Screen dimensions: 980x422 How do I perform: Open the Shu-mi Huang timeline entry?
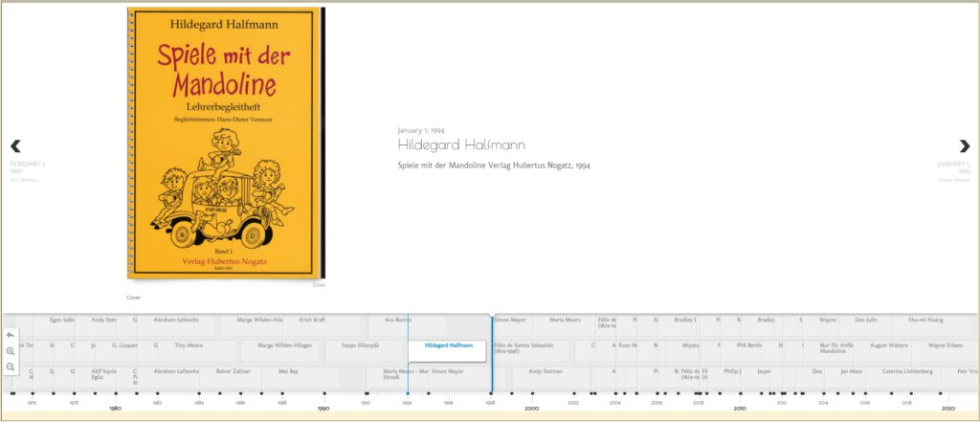[925, 320]
